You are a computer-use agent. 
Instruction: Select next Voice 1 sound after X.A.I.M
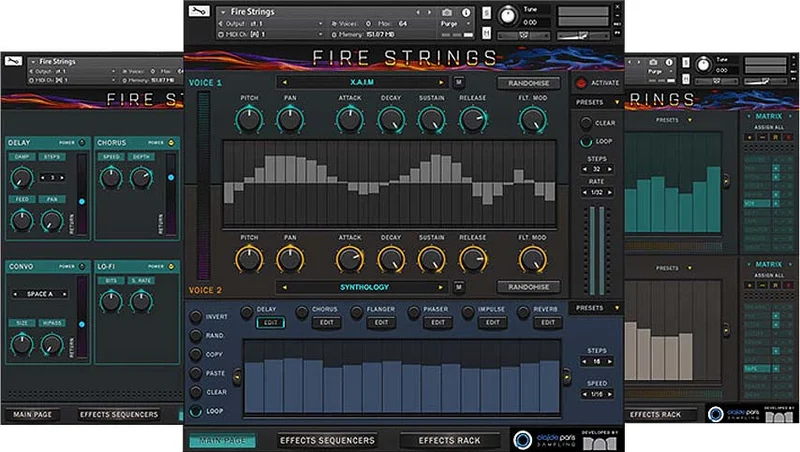440,82
